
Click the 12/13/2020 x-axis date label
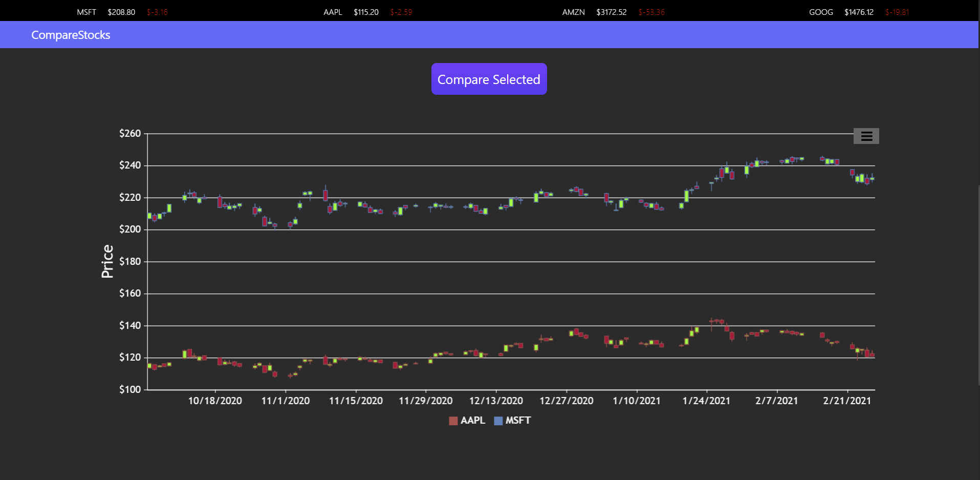click(496, 401)
